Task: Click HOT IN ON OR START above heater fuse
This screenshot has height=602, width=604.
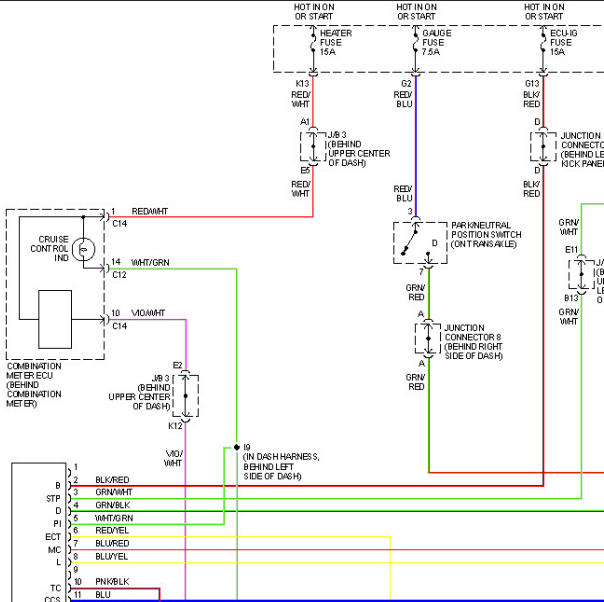Action: (314, 12)
